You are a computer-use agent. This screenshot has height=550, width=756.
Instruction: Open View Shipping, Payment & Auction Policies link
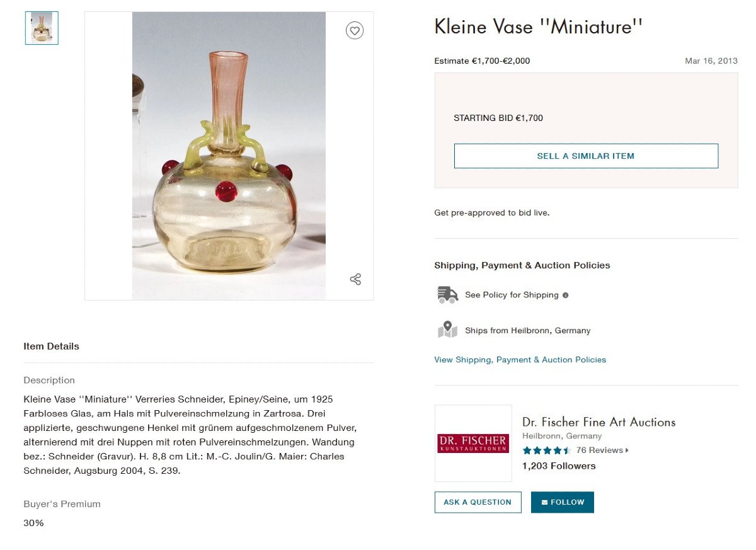520,359
